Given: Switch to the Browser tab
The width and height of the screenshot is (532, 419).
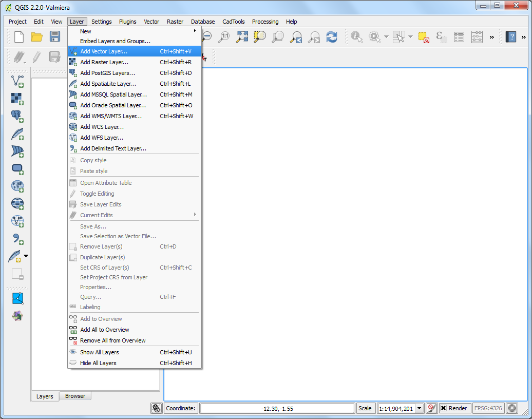Looking at the screenshot, I should [x=75, y=396].
